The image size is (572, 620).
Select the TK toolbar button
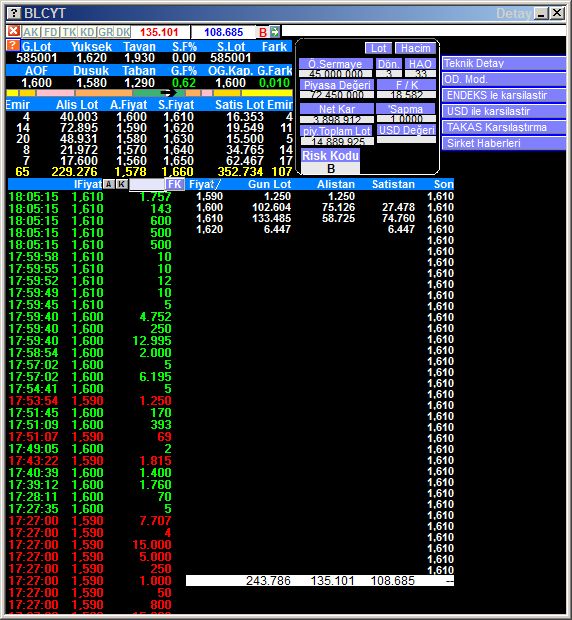(69, 32)
